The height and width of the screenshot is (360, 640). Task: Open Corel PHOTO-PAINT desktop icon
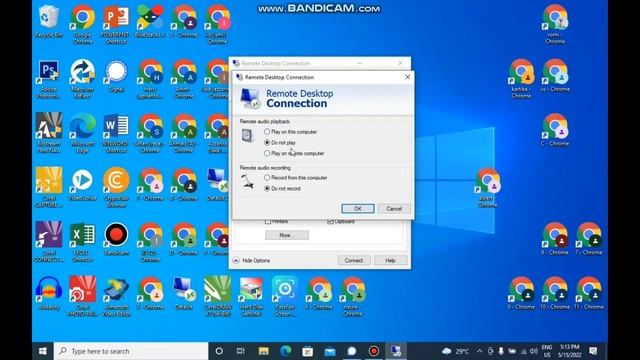[82, 296]
